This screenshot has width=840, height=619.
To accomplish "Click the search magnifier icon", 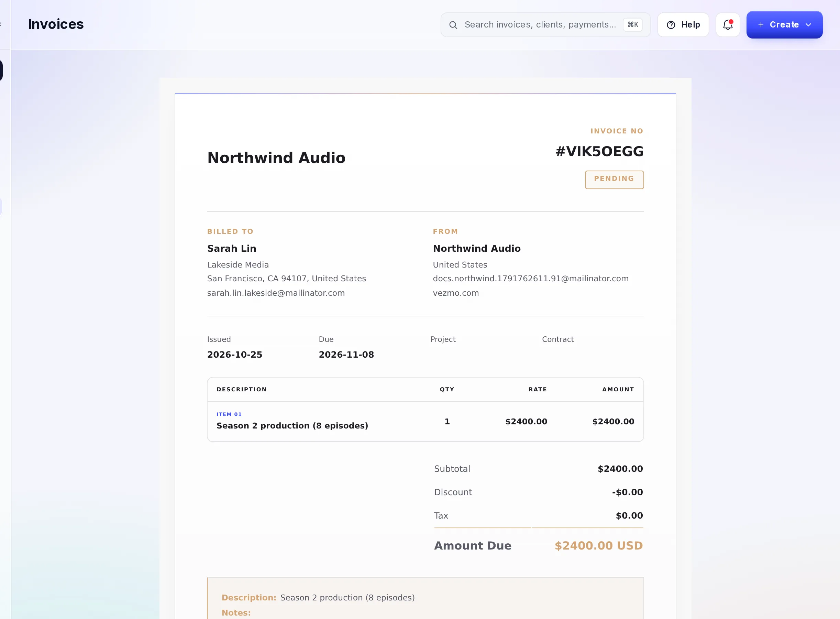I will (x=453, y=25).
